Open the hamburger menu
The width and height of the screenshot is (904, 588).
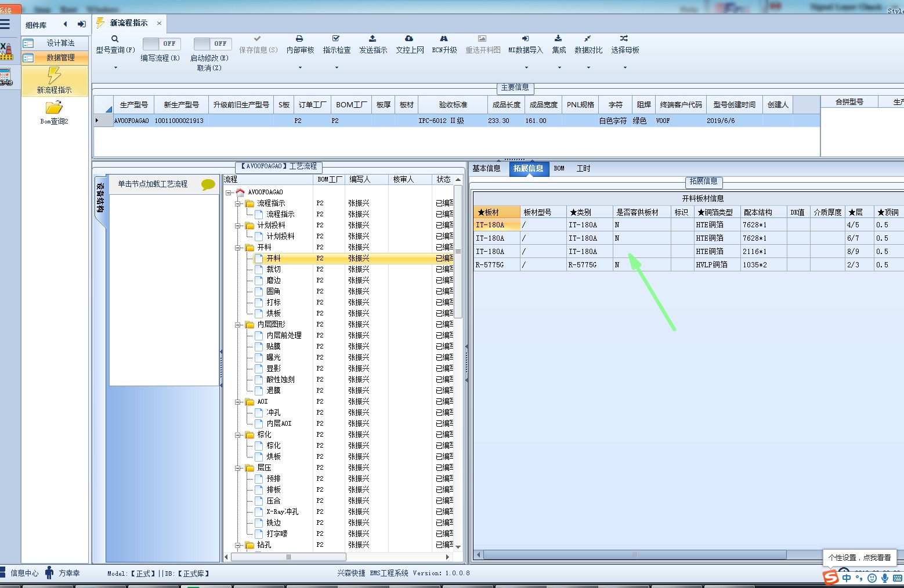click(x=5, y=24)
